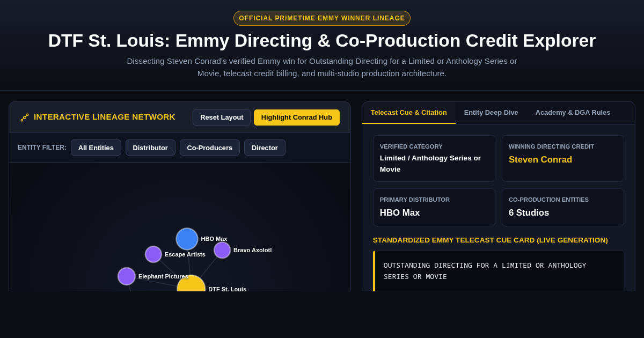Click the HBO Max node label
The width and height of the screenshot is (644, 338).
coord(214,239)
